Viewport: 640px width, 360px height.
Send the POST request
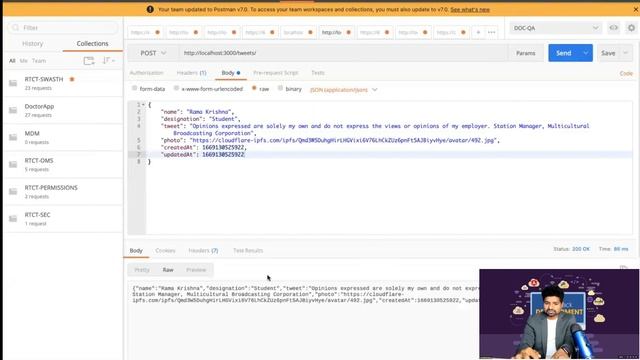[564, 53]
